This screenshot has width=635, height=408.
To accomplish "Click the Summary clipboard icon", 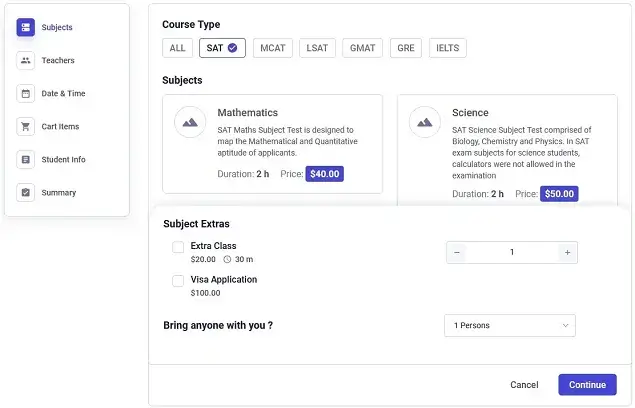I will pyautogui.click(x=26, y=192).
